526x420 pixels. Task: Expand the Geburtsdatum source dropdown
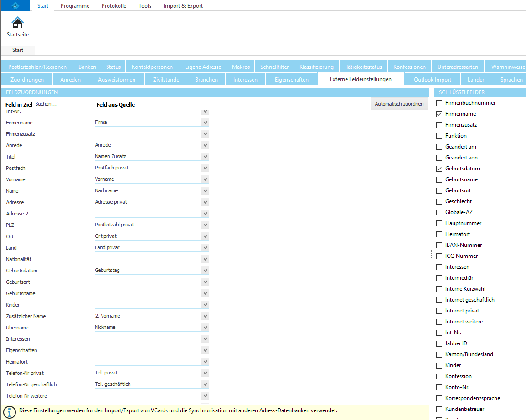205,271
